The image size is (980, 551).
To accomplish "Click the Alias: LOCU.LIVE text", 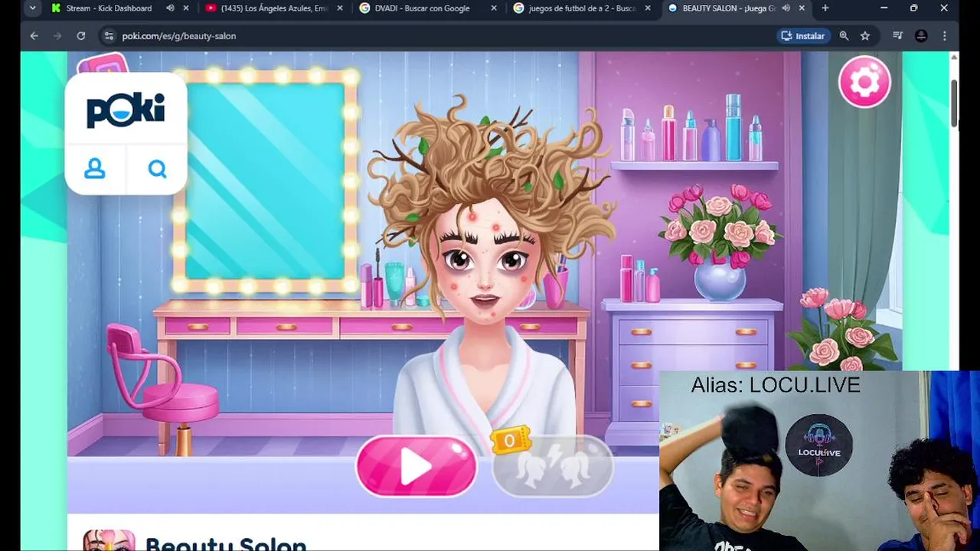I will click(776, 385).
